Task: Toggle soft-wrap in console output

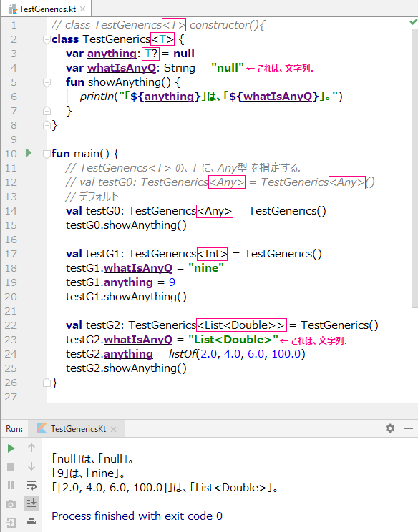Action: (x=31, y=486)
